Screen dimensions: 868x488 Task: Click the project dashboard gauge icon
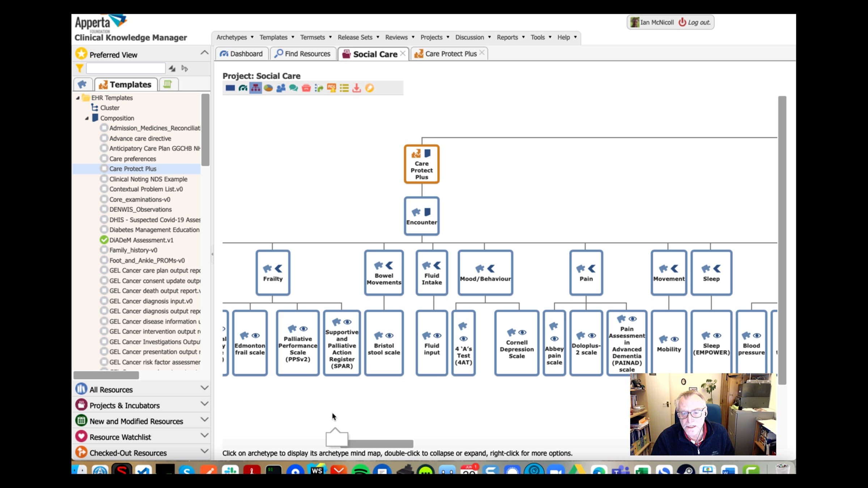pos(243,88)
